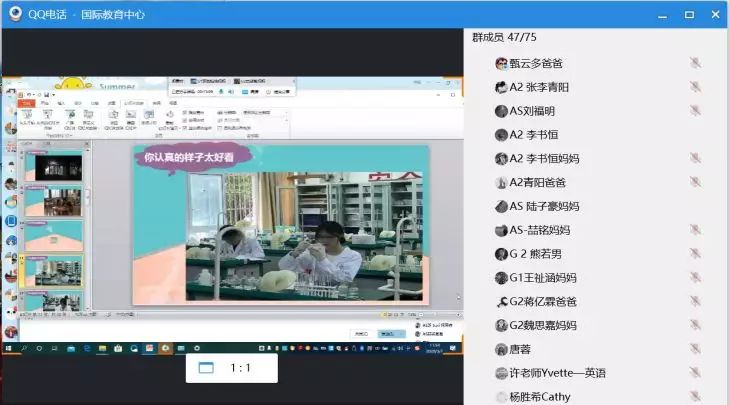Select the first slide thumbnail with dark photo
The height and width of the screenshot is (405, 729).
(53, 166)
